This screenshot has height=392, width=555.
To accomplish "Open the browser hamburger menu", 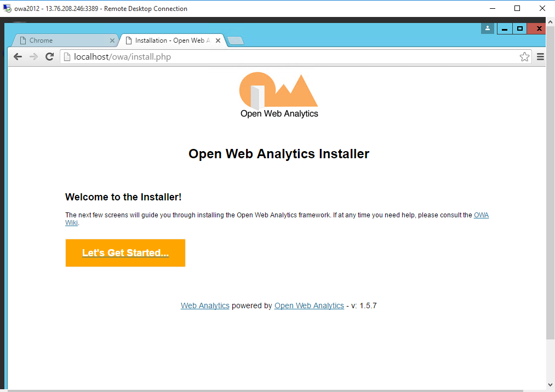I will click(540, 56).
